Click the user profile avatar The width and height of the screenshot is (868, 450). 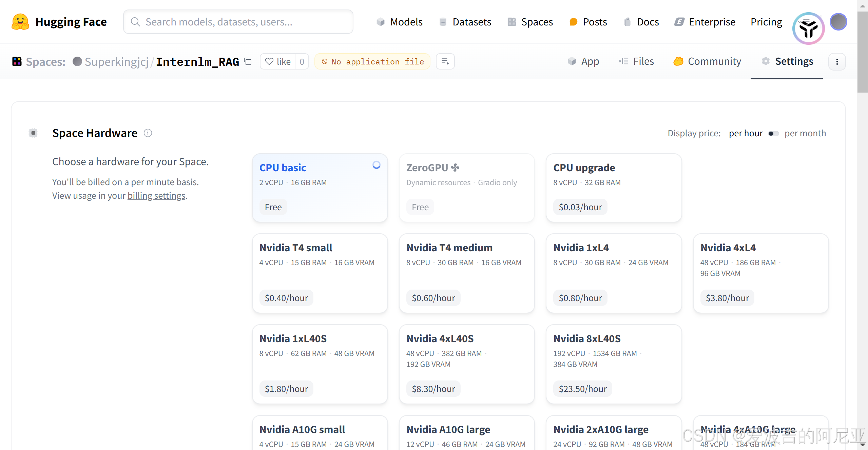click(x=838, y=22)
